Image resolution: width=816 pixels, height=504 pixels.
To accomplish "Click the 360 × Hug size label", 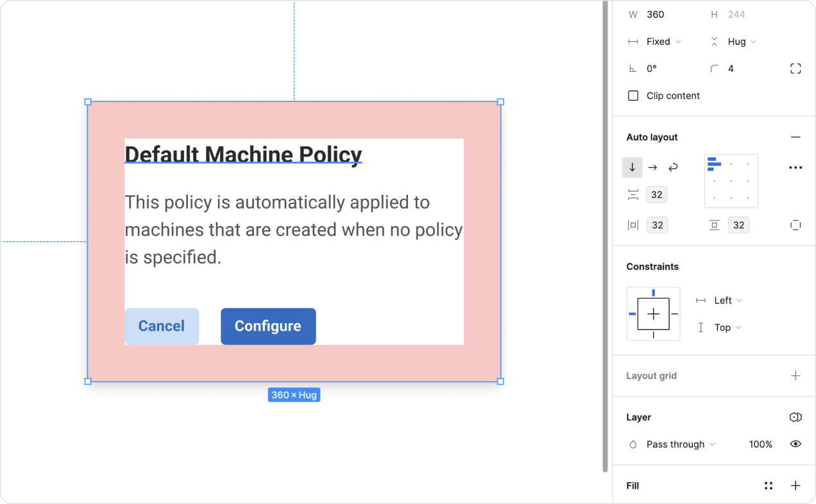I will tap(294, 395).
